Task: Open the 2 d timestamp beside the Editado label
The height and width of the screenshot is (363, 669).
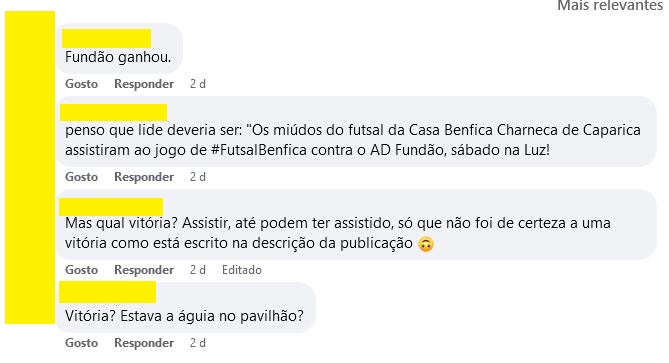Action: point(198,270)
